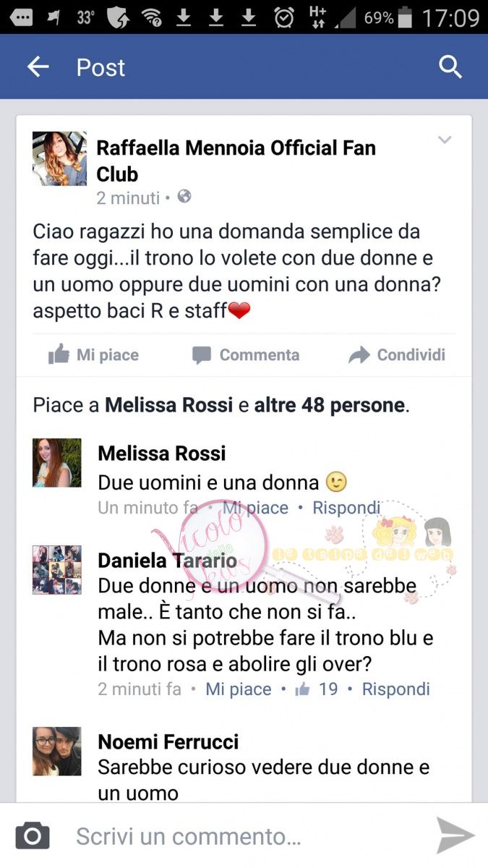The height and width of the screenshot is (868, 488).
Task: View the fan club profile picture
Action: point(59,158)
